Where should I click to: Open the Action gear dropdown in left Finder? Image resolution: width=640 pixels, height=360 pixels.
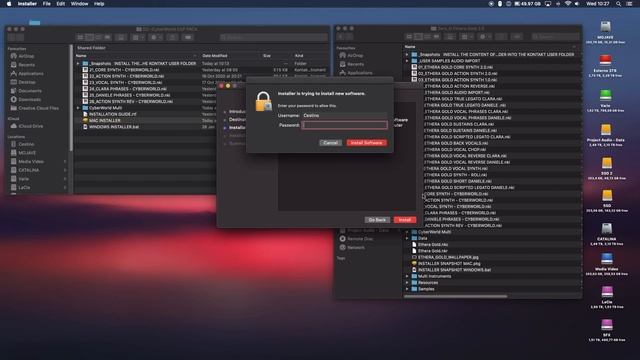tap(156, 37)
